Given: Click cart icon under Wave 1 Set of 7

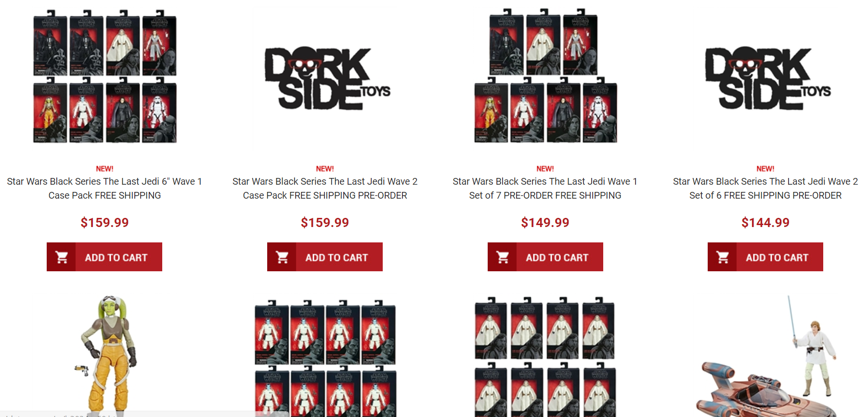Looking at the screenshot, I should coord(502,257).
